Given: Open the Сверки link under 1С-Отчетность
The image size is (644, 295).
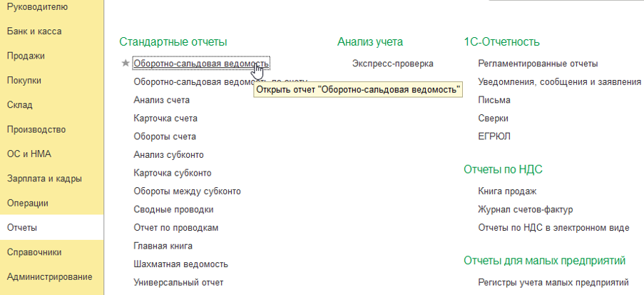Looking at the screenshot, I should tap(494, 118).
